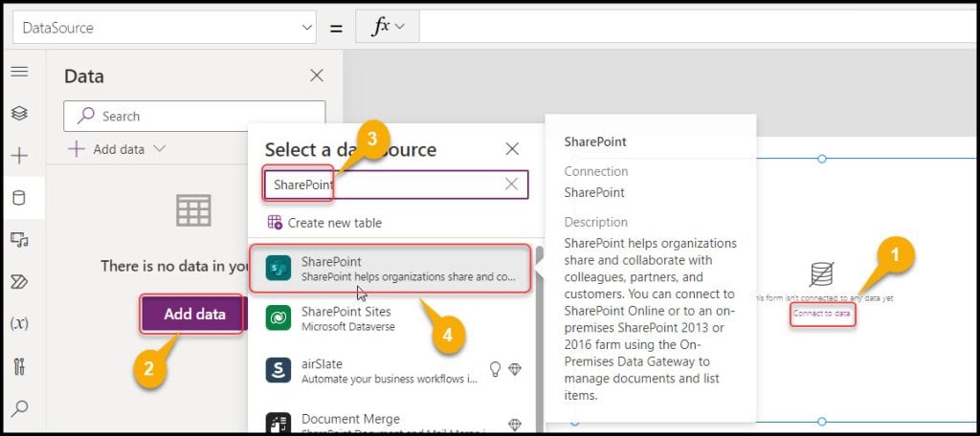Click the premium diamond icon beside airSlate

(x=515, y=369)
